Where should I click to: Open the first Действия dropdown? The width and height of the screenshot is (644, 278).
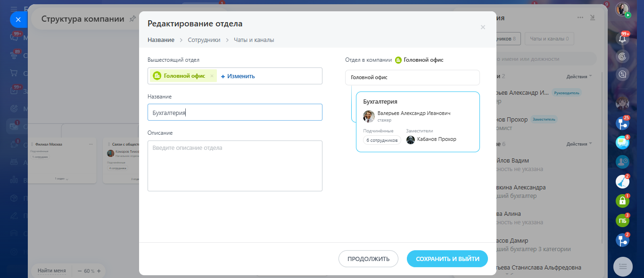click(x=579, y=76)
